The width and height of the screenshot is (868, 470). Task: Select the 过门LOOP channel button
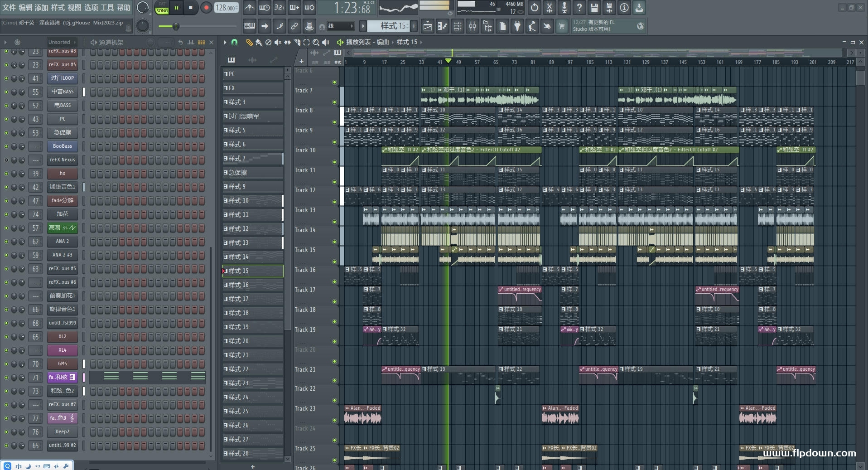point(63,78)
